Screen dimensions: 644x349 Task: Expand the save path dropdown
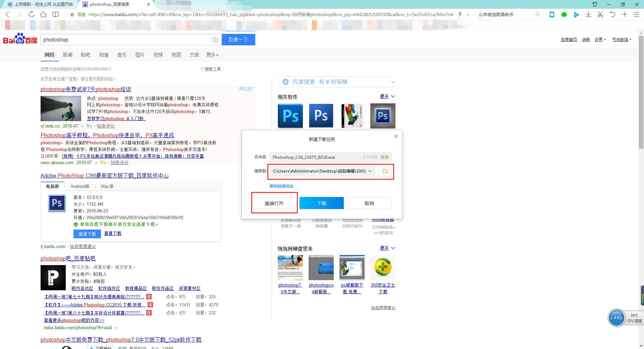tap(370, 171)
